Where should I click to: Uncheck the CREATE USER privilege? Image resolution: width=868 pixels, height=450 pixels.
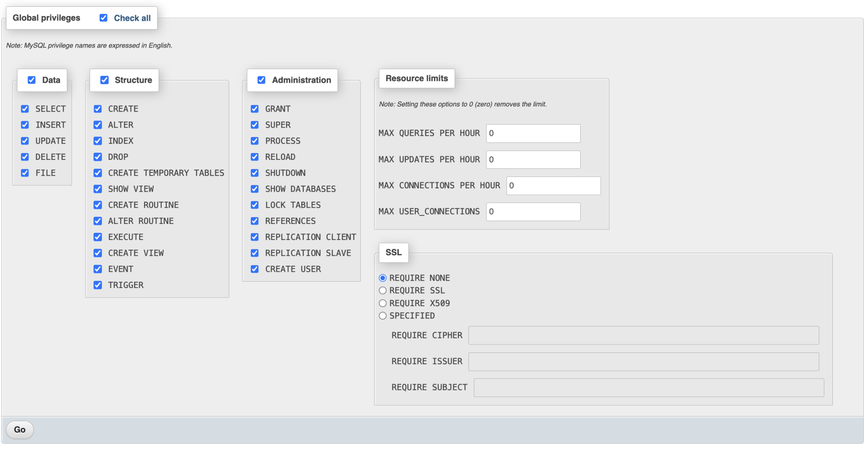pos(255,268)
